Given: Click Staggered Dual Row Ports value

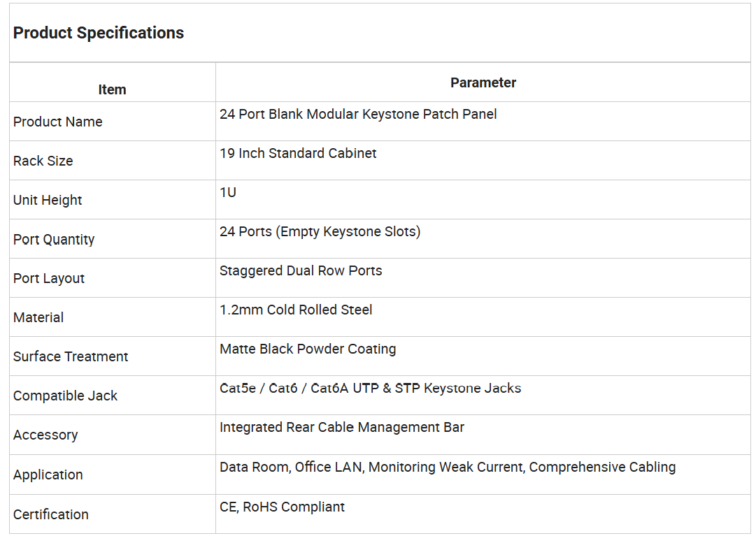Looking at the screenshot, I should coord(301,270).
